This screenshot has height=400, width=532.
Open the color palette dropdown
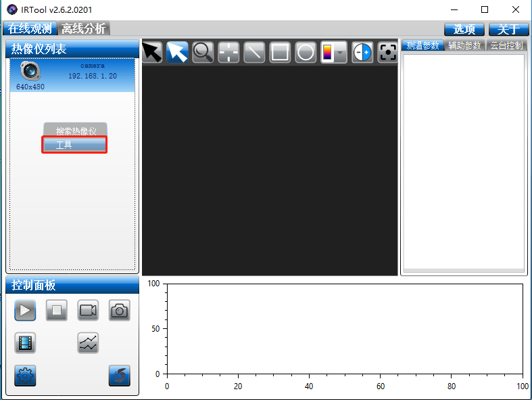[340, 52]
